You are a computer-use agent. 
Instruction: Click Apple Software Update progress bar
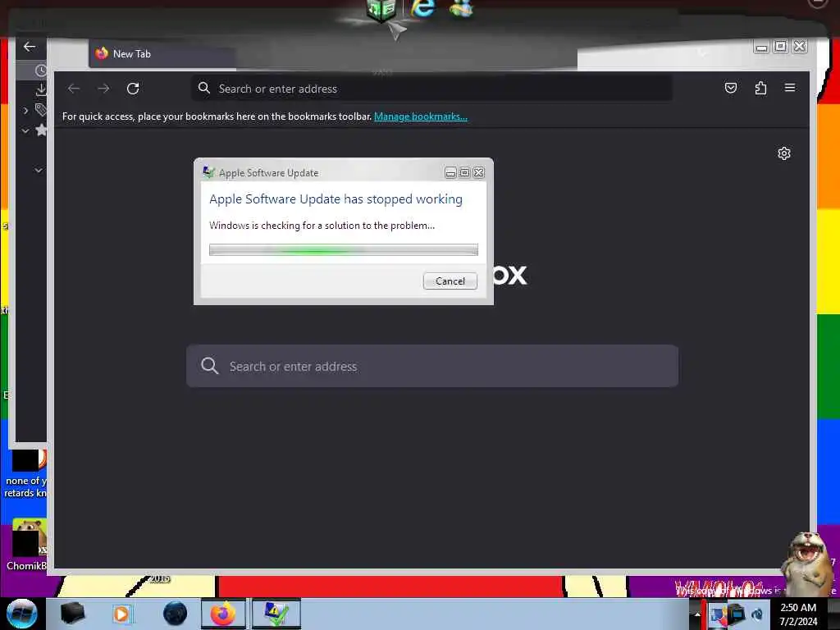point(344,249)
